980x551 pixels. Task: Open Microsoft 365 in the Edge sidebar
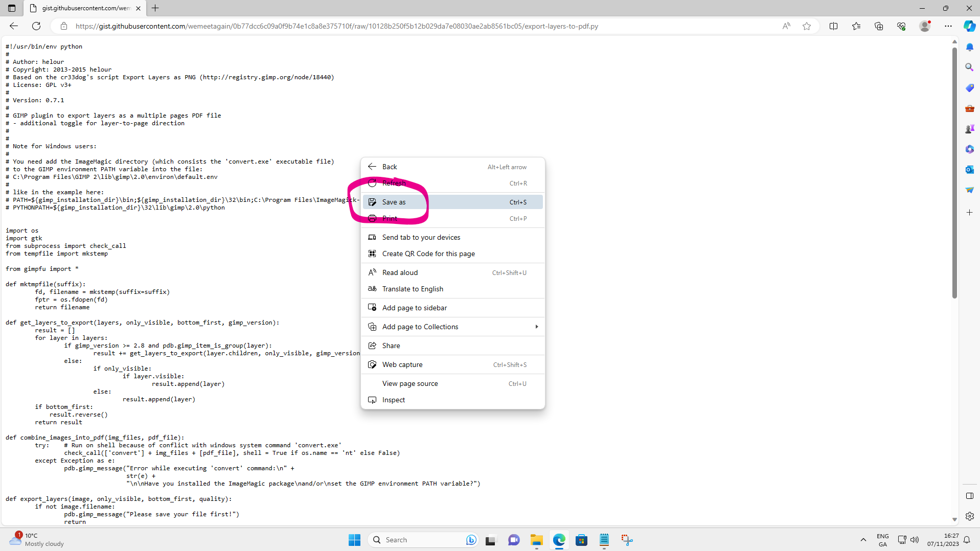(970, 149)
